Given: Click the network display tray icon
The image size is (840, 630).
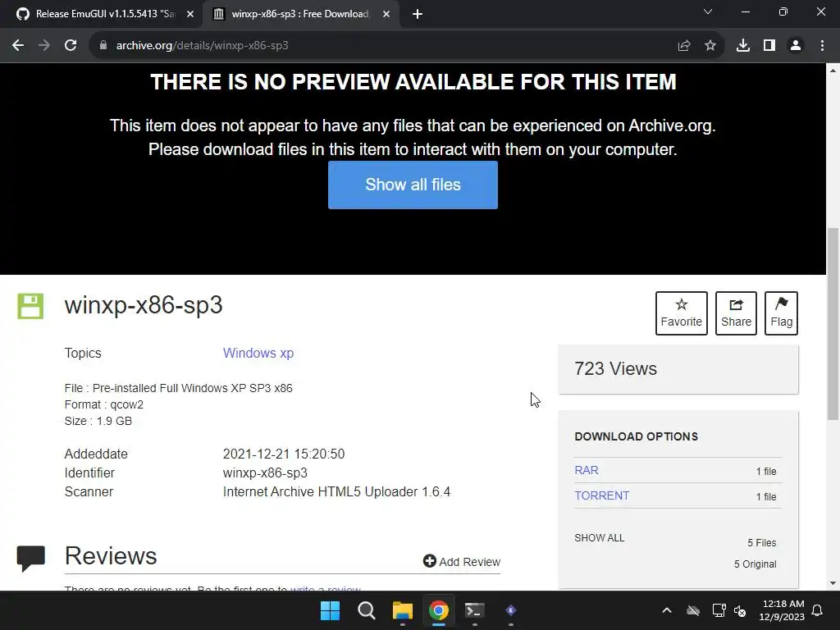Looking at the screenshot, I should point(719,610).
